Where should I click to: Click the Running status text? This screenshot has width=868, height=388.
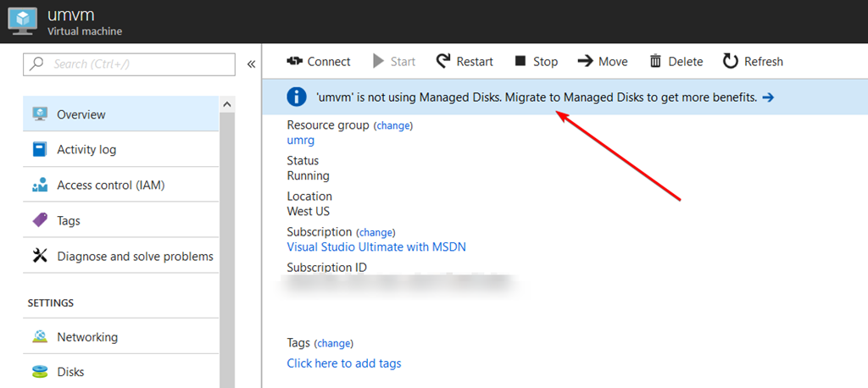308,176
